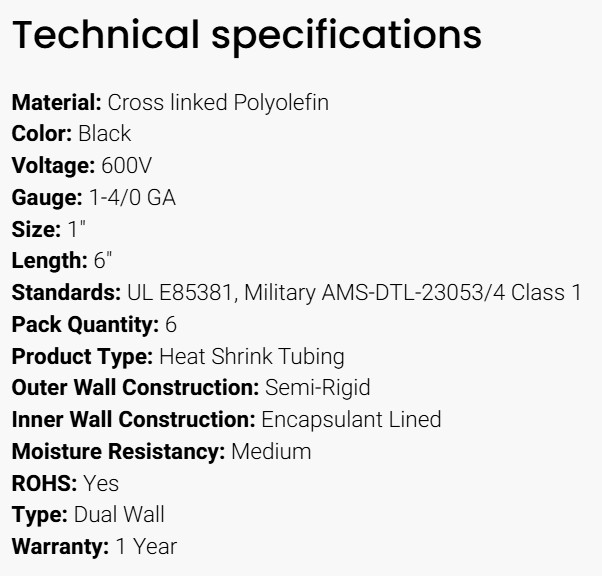Screen dimensions: 602x576
Task: Click the 600V voltage value
Action: click(x=127, y=166)
